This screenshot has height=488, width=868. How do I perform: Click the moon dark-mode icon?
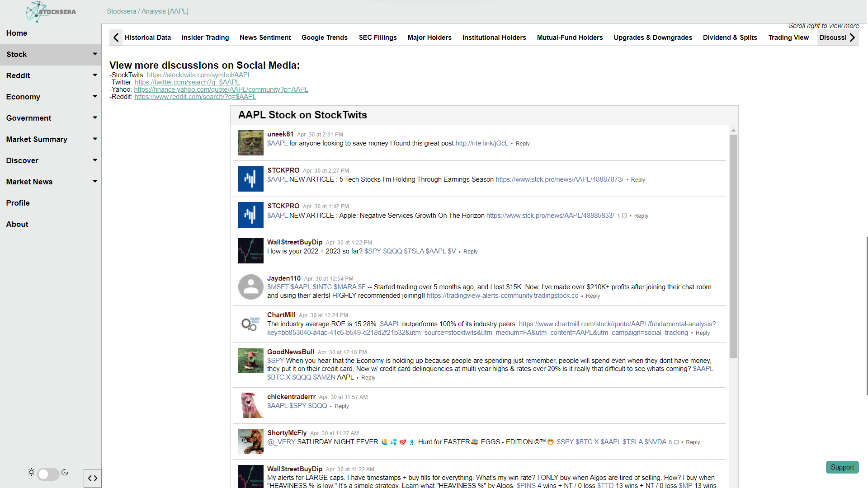(x=65, y=472)
